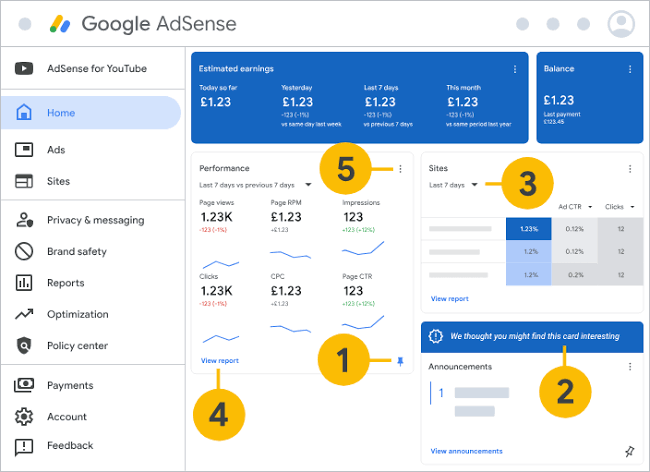This screenshot has width=650, height=472.
Task: Click the Policy center shield icon
Action: coord(24,346)
